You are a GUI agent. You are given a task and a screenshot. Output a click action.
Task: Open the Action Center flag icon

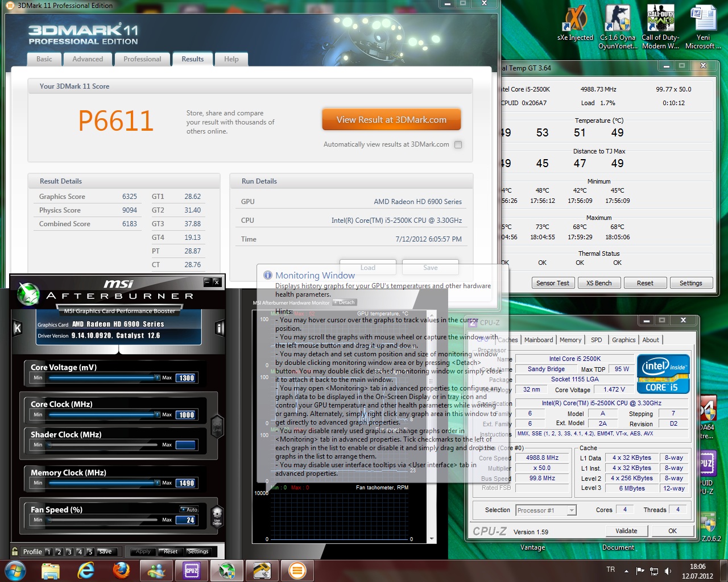pyautogui.click(x=640, y=571)
